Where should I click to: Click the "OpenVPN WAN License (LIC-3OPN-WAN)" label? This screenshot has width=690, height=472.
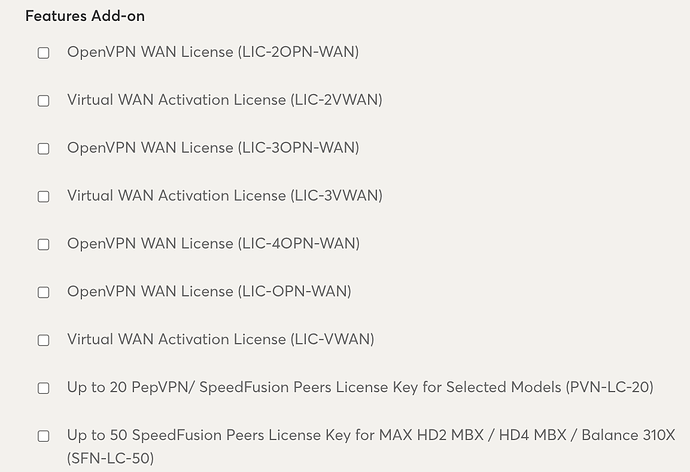212,148
